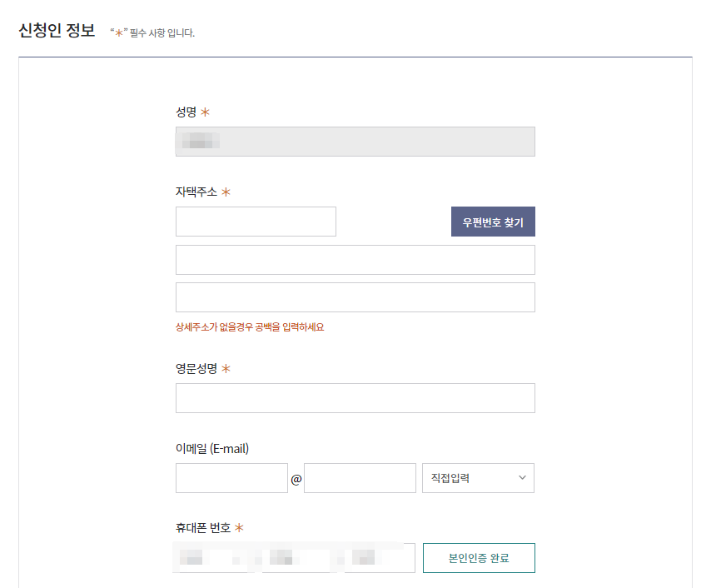Select the address input below the postal code
The width and height of the screenshot is (711, 588).
point(355,259)
